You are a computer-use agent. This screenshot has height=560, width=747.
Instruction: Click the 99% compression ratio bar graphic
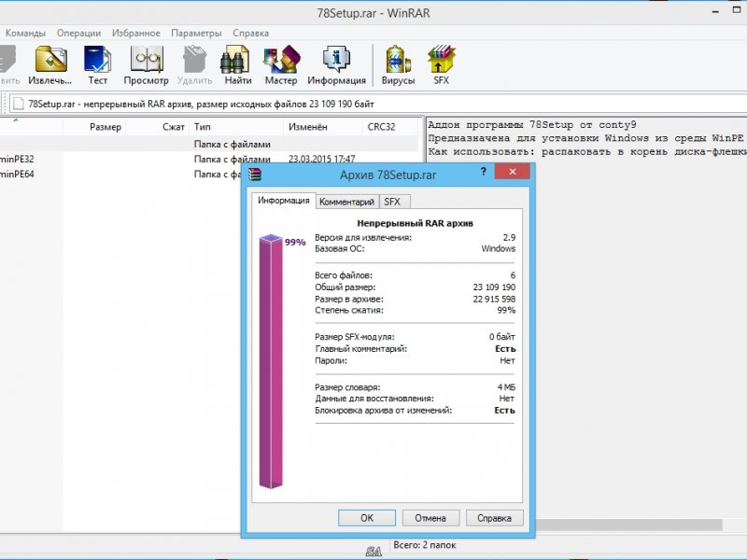click(x=271, y=361)
